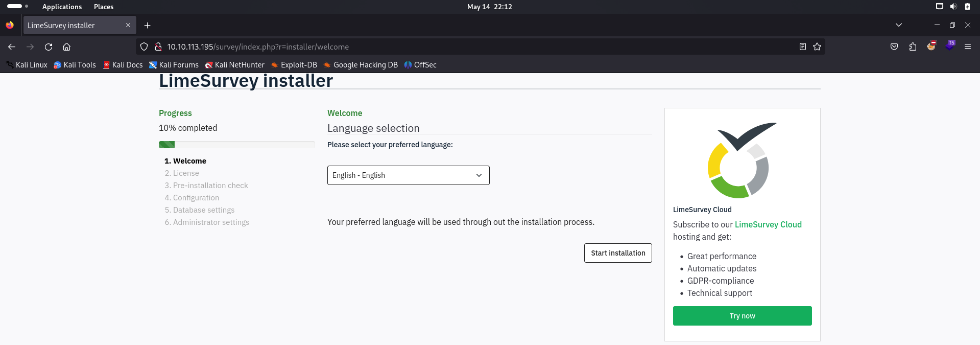Expand the English - English language dropdown
The image size is (980, 345).
[408, 175]
